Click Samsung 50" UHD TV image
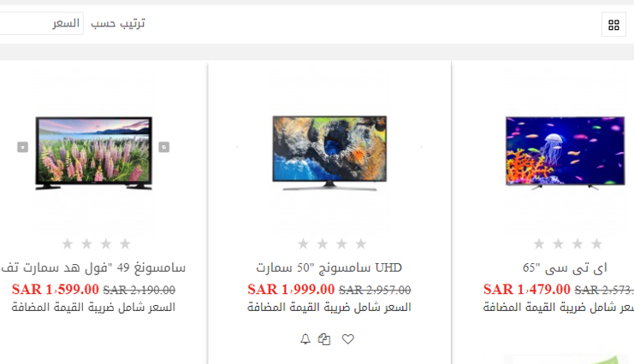Viewport: 634px width, 364px height. point(329,153)
